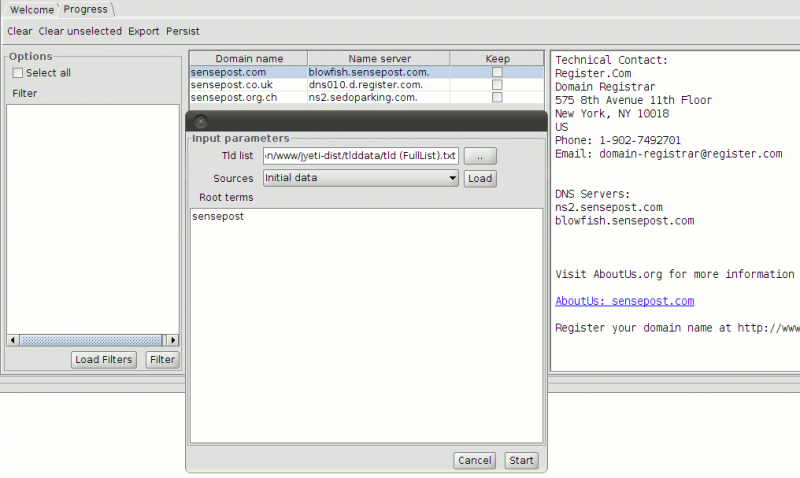This screenshot has width=800, height=478.
Task: Check the Keep box for sensepost.org.ch
Action: [x=497, y=98]
